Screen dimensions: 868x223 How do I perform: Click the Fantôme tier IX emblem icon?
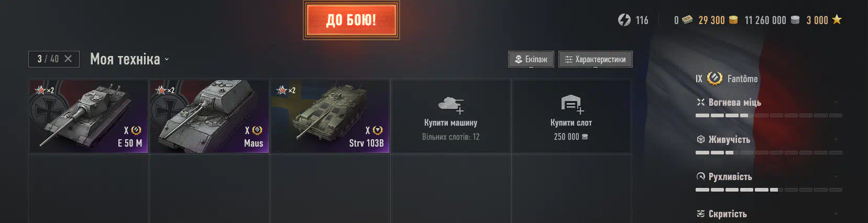715,79
